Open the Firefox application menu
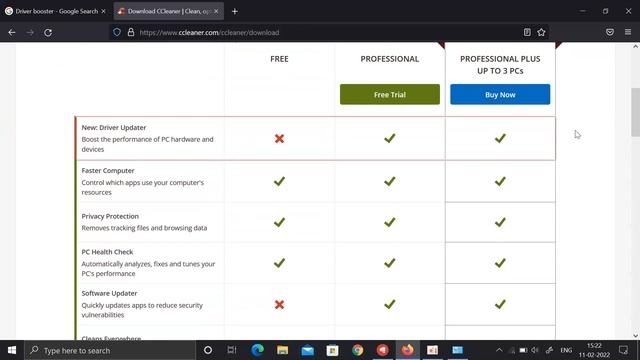This screenshot has height=360, width=640. pos(628,32)
